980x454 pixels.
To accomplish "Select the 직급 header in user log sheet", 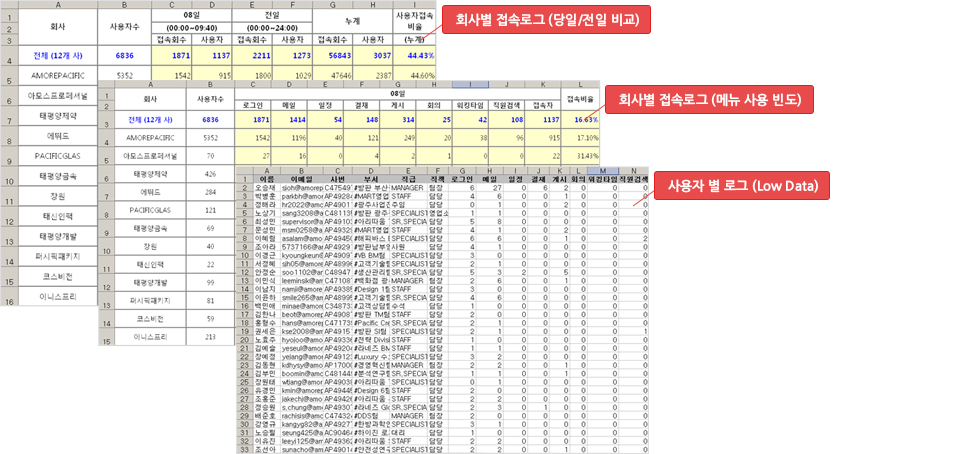I will pyautogui.click(x=408, y=178).
